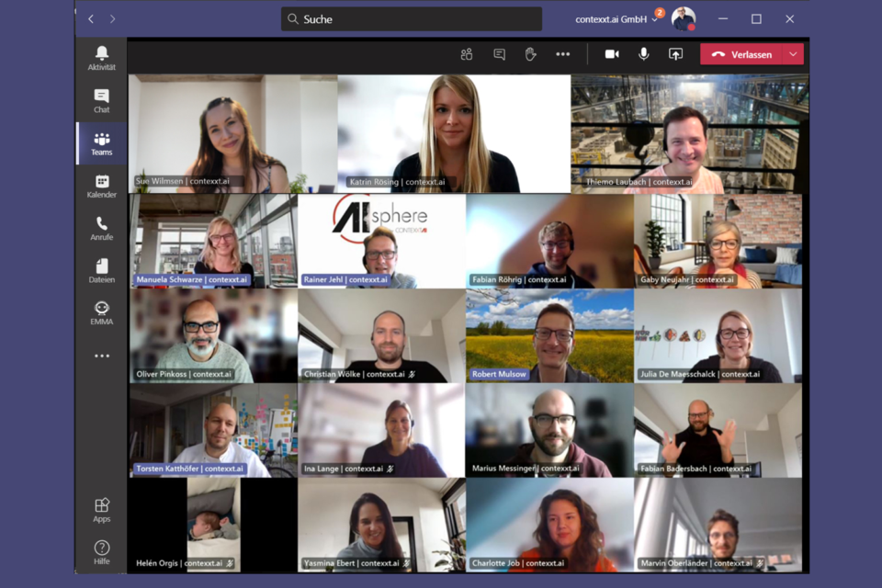This screenshot has height=588, width=882.
Task: Click Christian Wölke's muted mic icon
Action: point(412,374)
